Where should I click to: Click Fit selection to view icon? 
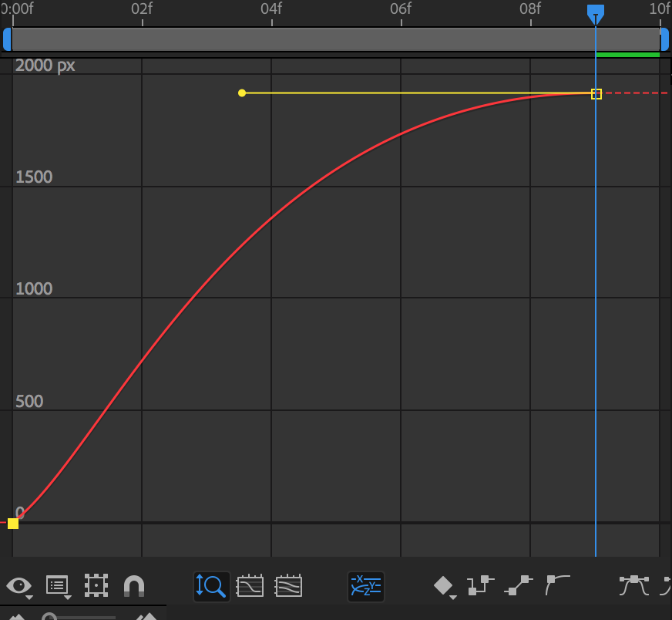coord(250,586)
